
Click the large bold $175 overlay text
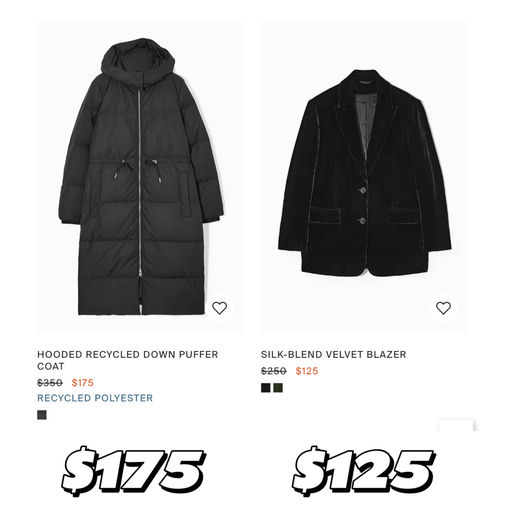click(132, 471)
